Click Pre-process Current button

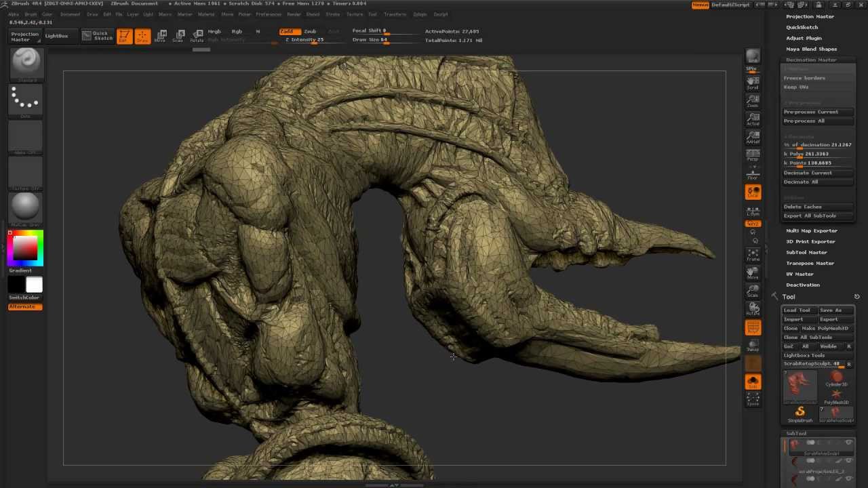818,112
